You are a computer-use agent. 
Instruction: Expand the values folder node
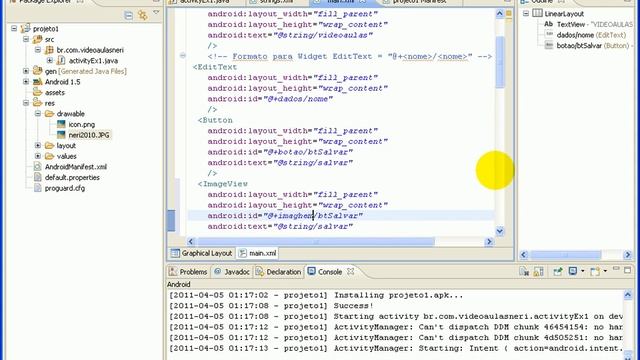point(38,156)
